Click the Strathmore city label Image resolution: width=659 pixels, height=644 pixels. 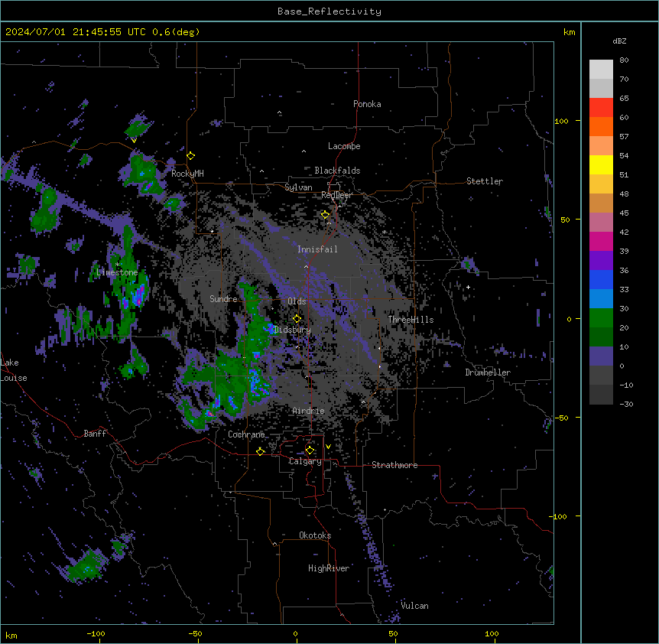394,465
